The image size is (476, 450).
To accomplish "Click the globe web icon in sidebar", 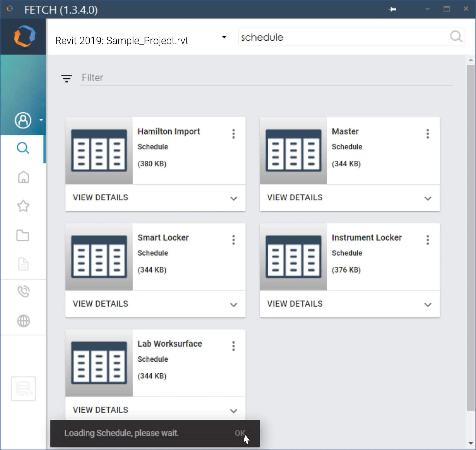I will (24, 321).
